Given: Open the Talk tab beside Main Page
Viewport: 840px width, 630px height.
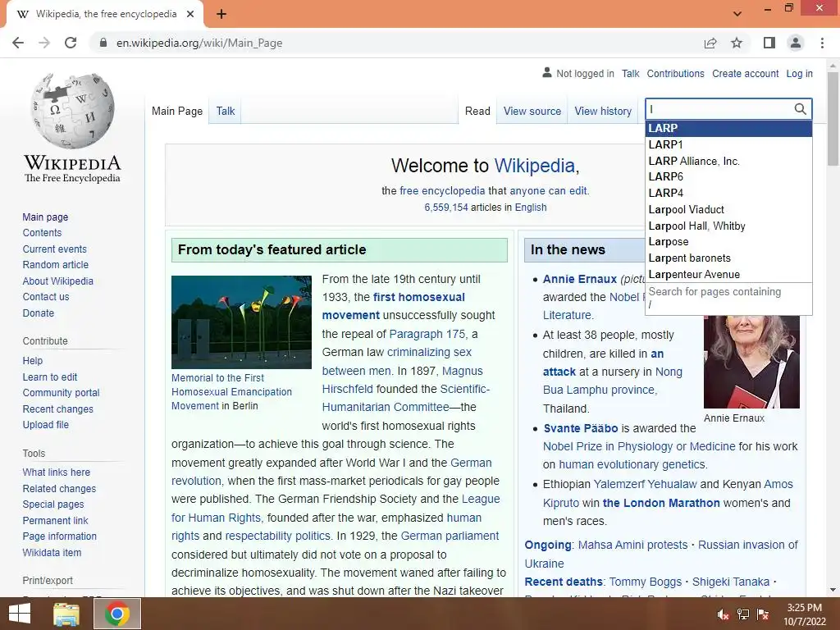Looking at the screenshot, I should pyautogui.click(x=226, y=111).
